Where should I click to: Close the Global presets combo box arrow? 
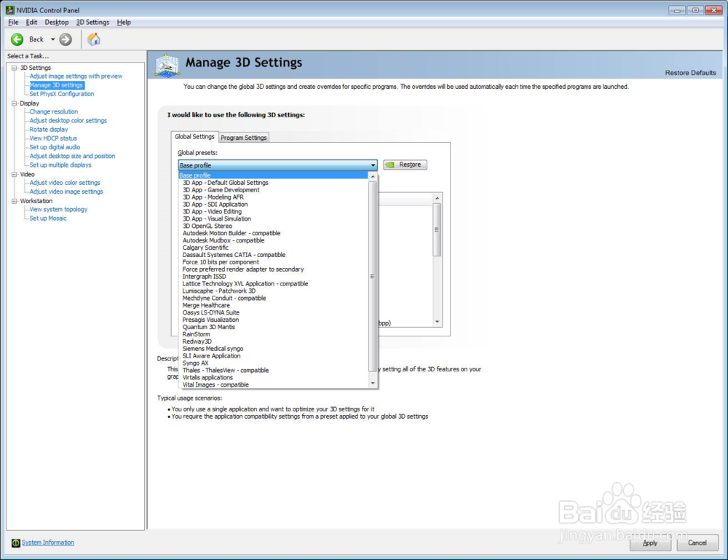pyautogui.click(x=373, y=165)
